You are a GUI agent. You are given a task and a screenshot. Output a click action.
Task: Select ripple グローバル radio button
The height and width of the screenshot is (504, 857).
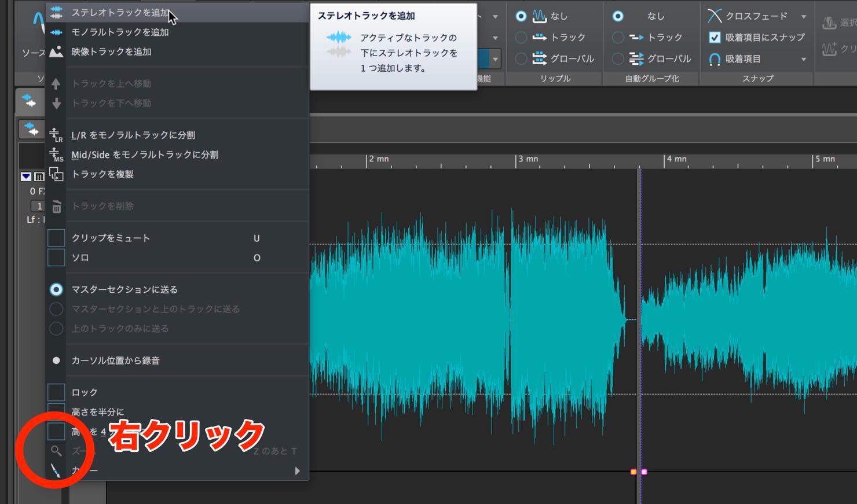[521, 58]
